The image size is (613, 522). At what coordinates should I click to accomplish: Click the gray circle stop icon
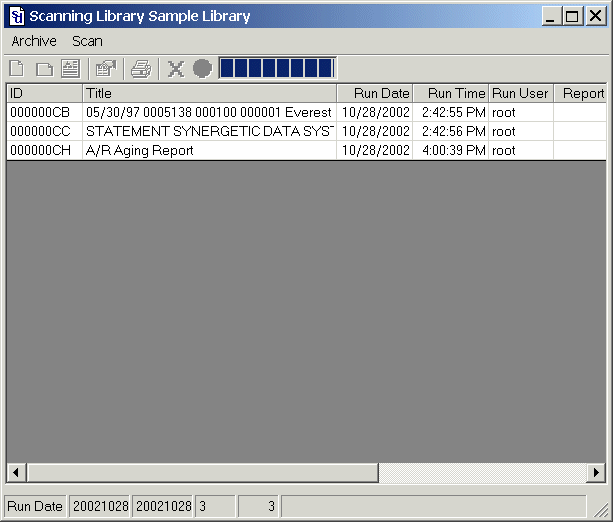[202, 68]
